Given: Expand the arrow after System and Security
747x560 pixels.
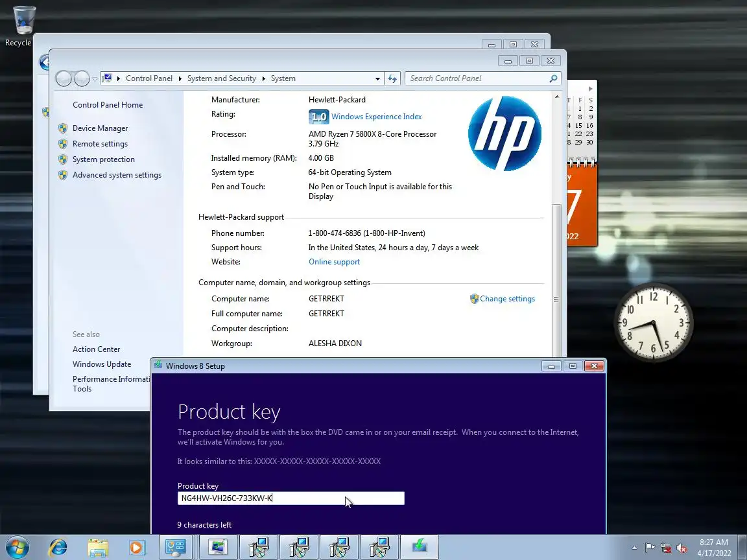Looking at the screenshot, I should click(263, 78).
